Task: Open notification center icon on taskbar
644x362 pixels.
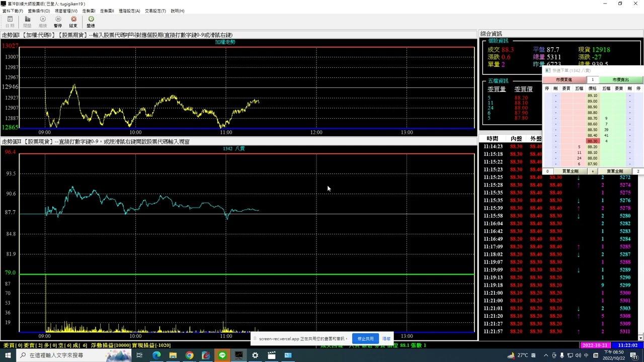Action: tap(634, 355)
